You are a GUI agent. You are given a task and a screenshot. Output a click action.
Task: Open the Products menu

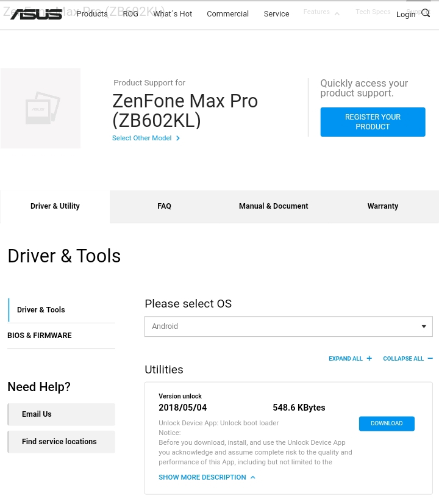92,14
